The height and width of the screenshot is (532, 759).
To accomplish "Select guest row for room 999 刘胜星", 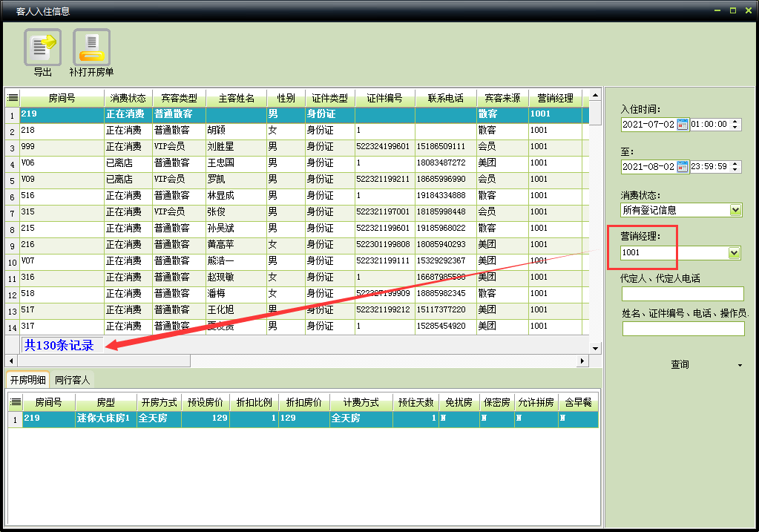I will click(x=297, y=147).
